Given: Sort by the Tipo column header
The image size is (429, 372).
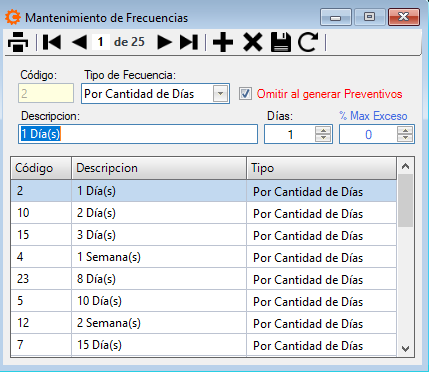Looking at the screenshot, I should (x=322, y=168).
